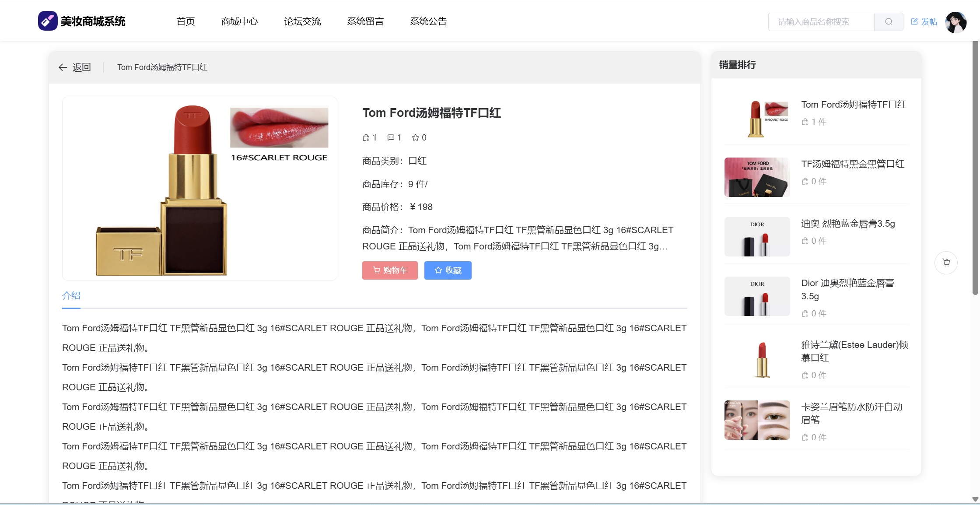This screenshot has width=980, height=505.
Task: Select the 介绍 tab
Action: click(71, 296)
